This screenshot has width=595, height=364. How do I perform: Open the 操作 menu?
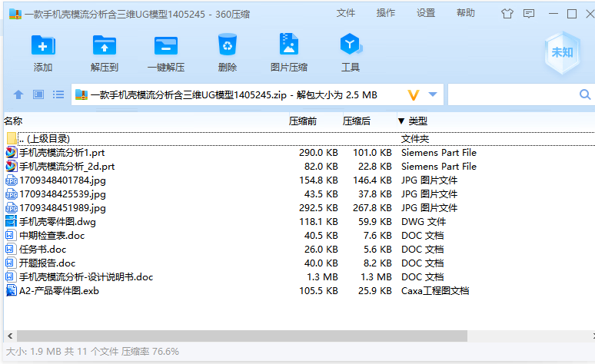click(386, 13)
